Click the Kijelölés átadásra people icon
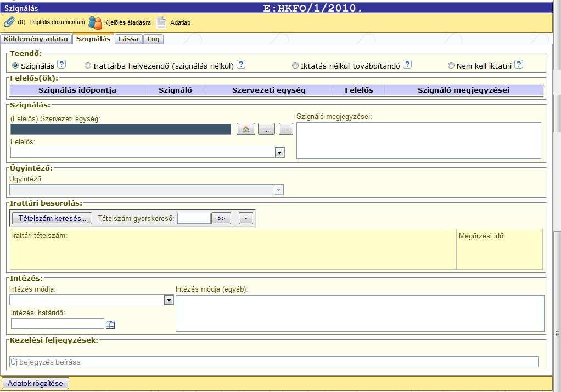 (x=95, y=22)
